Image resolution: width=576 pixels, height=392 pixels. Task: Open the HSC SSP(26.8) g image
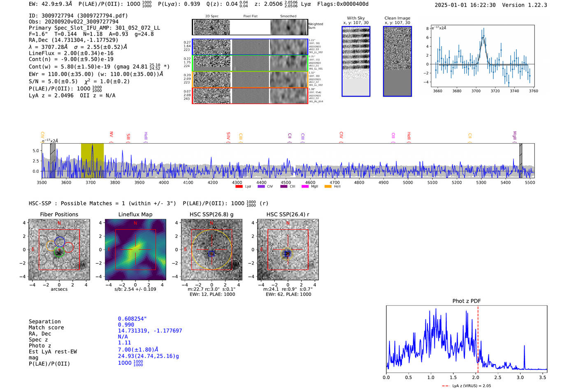click(x=211, y=250)
